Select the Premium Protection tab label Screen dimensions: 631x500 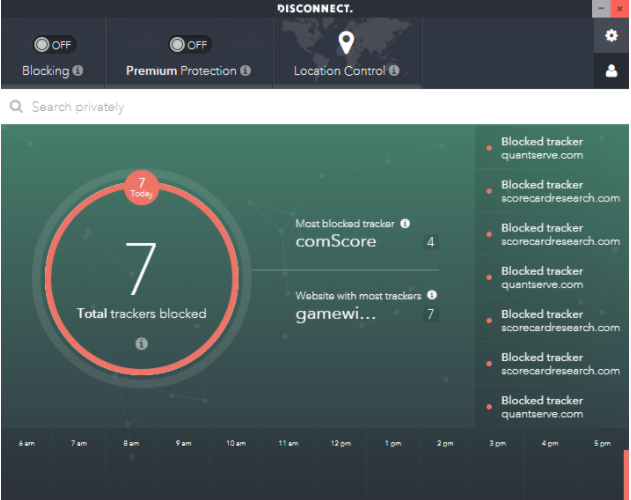point(181,71)
